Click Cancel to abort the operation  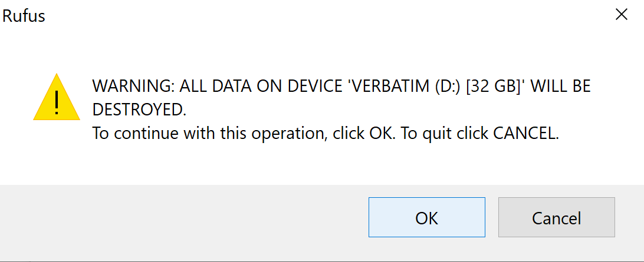(x=557, y=217)
